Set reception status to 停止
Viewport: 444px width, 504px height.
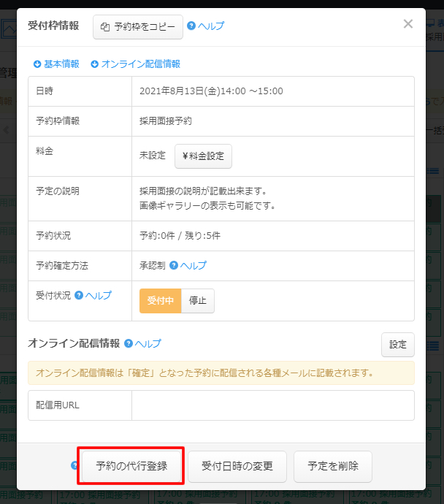[198, 301]
